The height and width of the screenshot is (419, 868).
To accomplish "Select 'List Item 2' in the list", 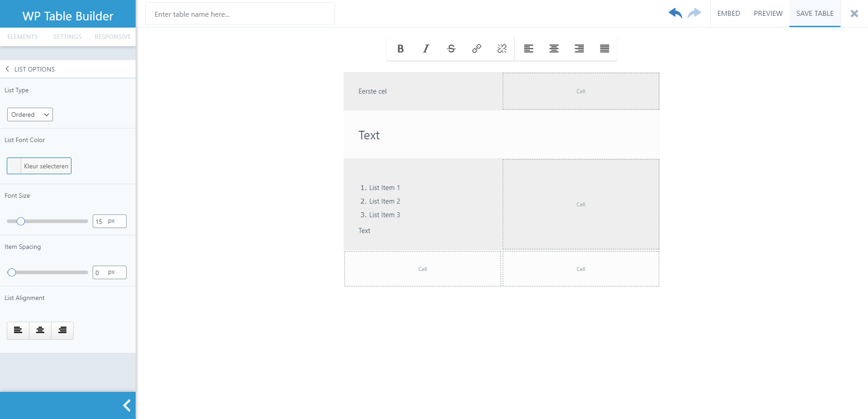I will pos(385,201).
